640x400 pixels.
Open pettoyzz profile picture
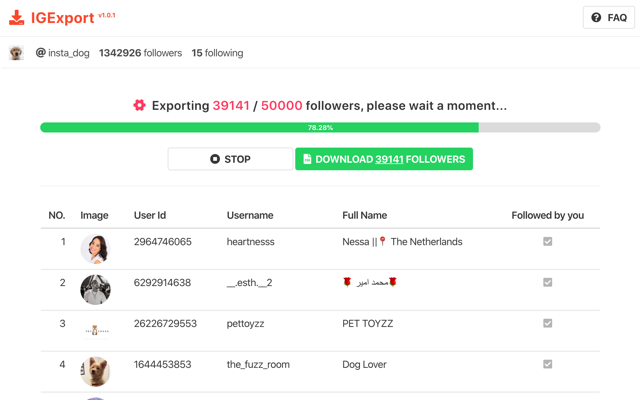tap(95, 330)
